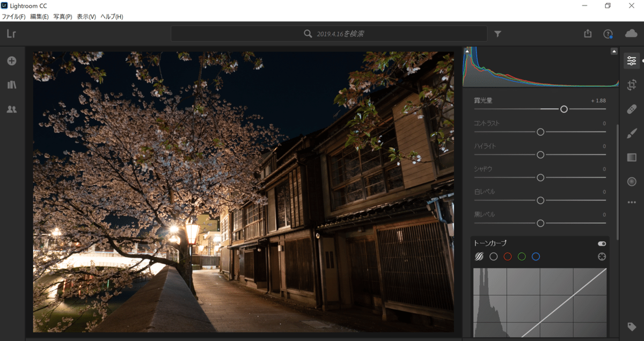Screen dimensions: 644x341
Task: Select the blue curve channel
Action: pos(536,257)
